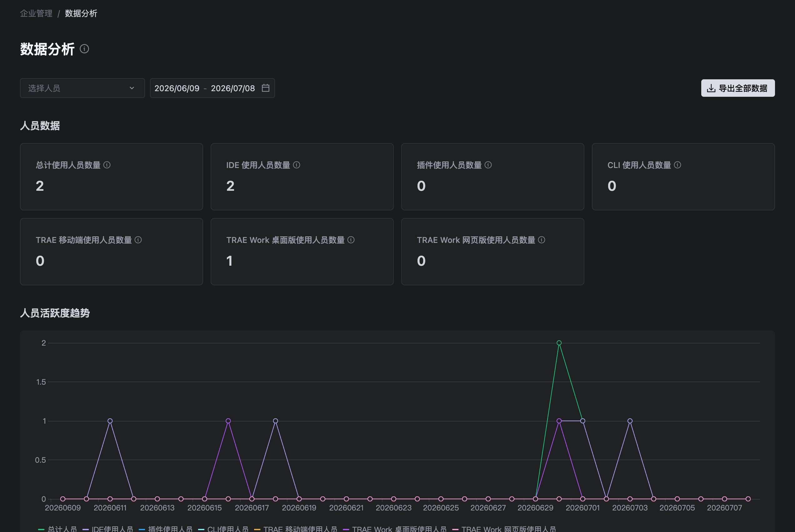Click info icon next to IDE 使用人员数量

tap(297, 165)
